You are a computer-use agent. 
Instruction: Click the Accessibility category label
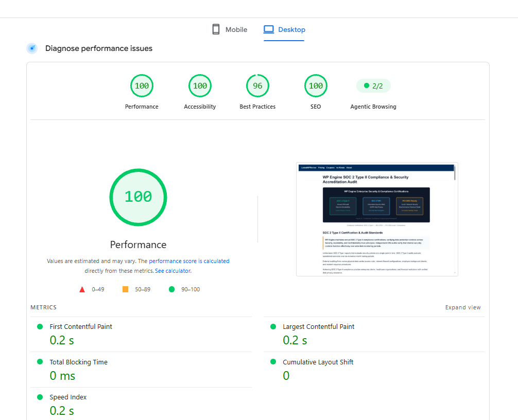click(200, 107)
